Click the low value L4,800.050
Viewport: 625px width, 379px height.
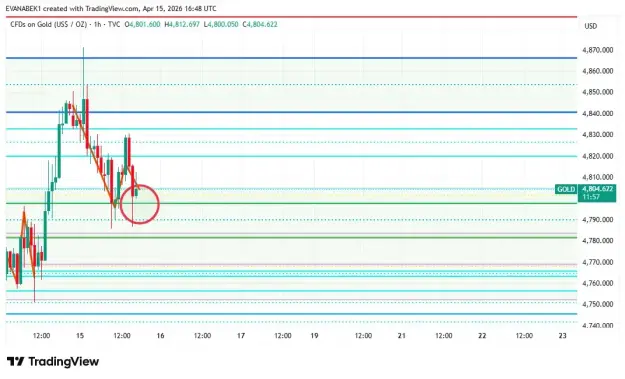(x=221, y=24)
